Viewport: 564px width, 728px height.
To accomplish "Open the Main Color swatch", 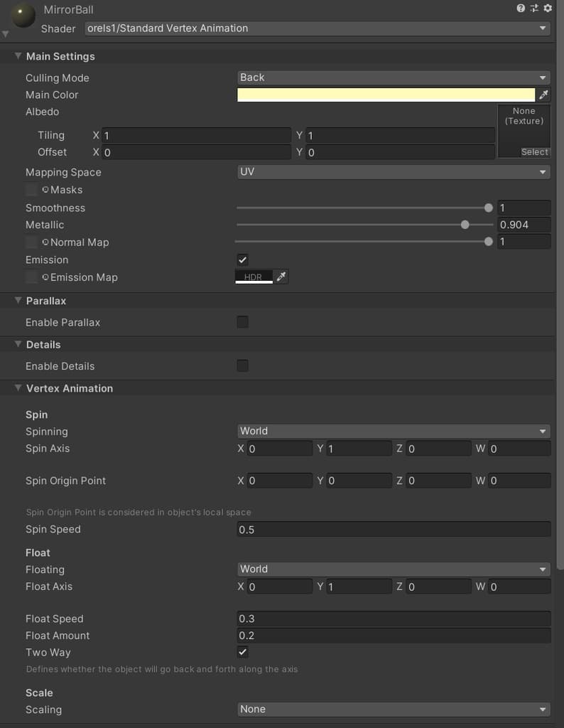I will (386, 95).
